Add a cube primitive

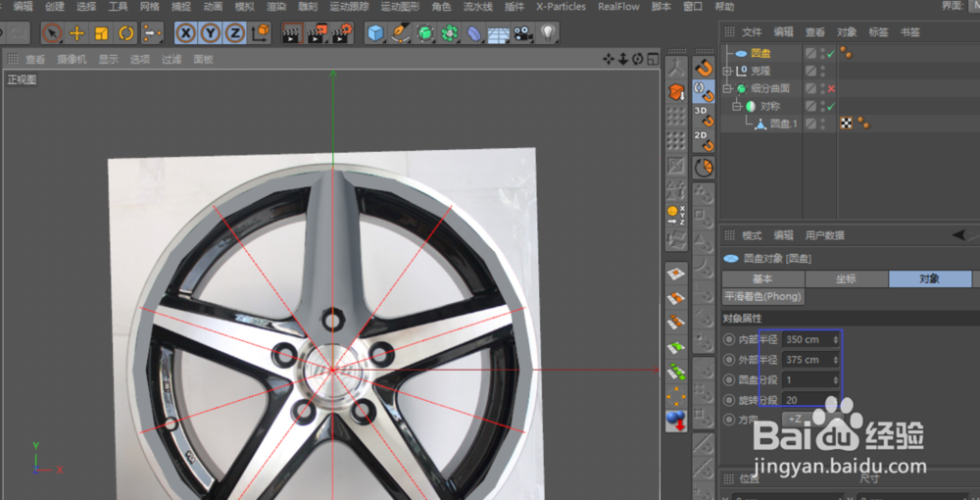point(375,33)
